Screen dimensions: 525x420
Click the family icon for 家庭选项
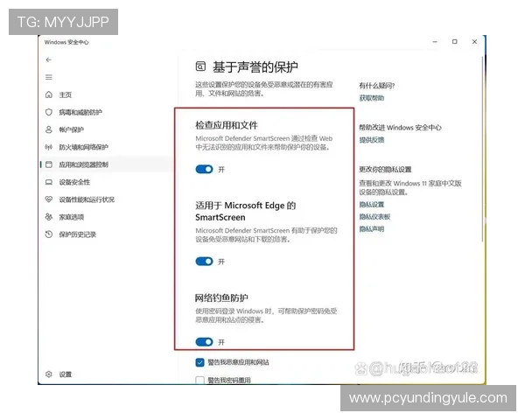49,217
